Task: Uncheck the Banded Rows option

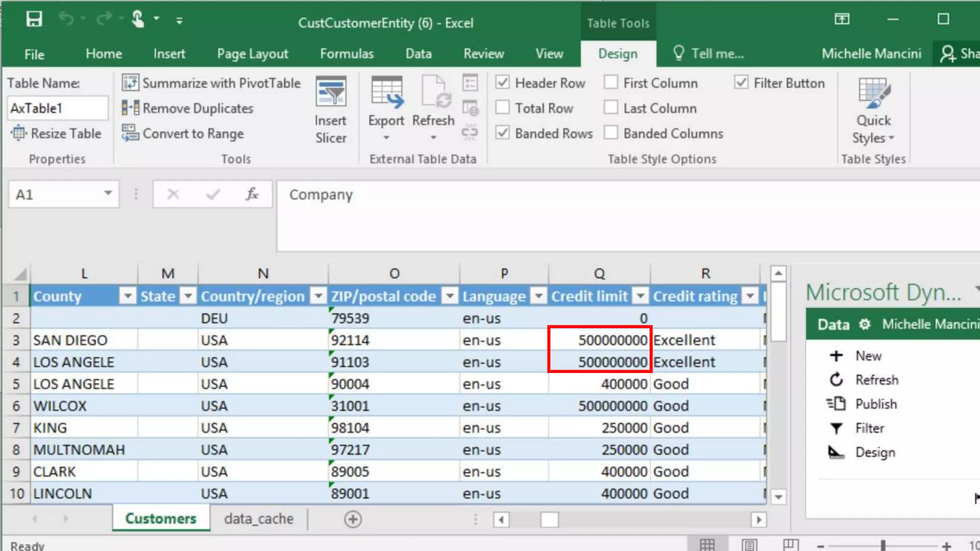Action: pos(502,133)
